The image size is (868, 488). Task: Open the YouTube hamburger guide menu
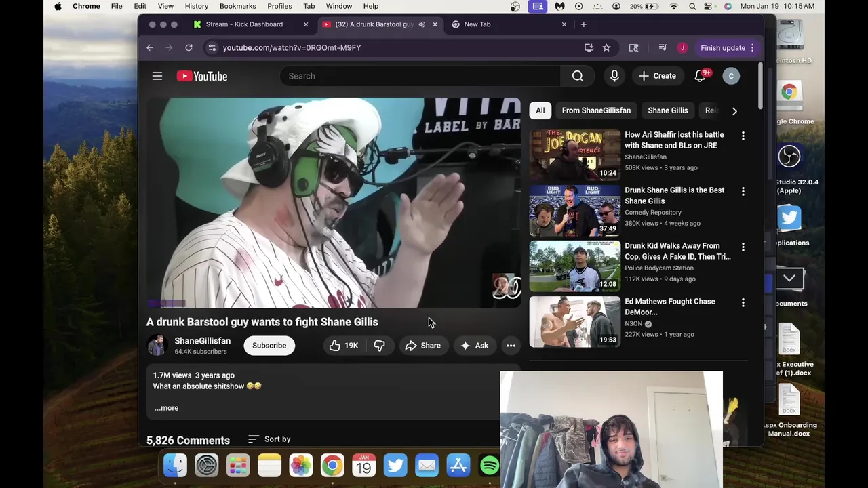pos(157,76)
